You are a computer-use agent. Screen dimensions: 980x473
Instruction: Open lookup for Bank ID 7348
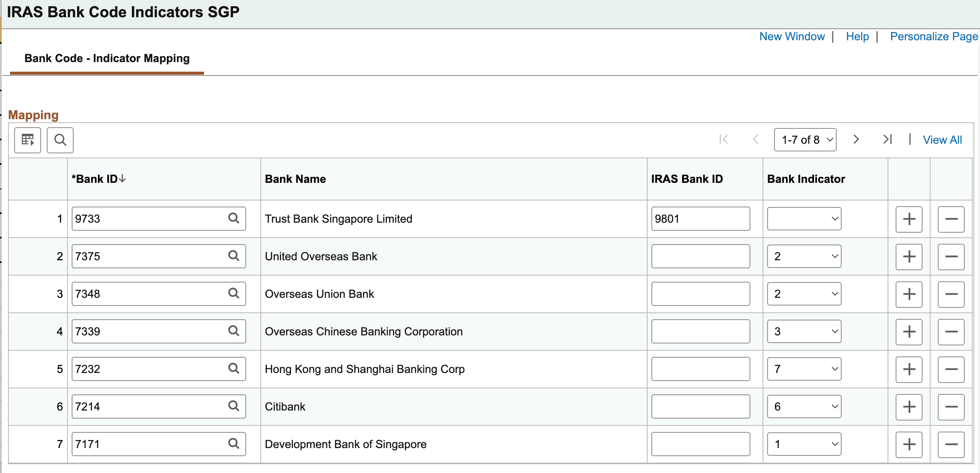[233, 293]
